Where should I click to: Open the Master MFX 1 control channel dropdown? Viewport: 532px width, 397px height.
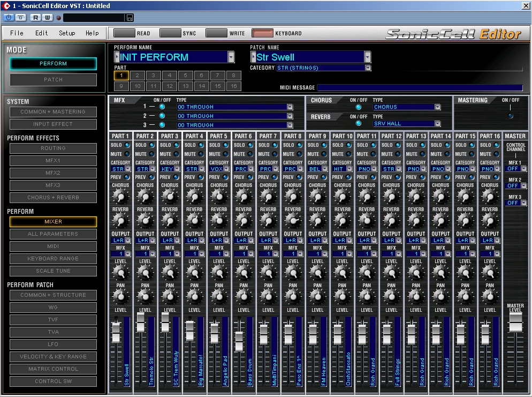coord(524,169)
